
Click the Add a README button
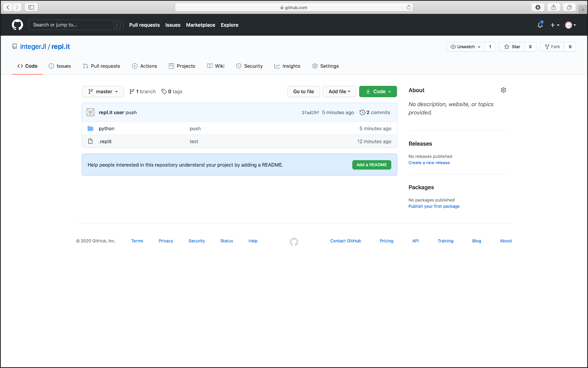point(372,165)
